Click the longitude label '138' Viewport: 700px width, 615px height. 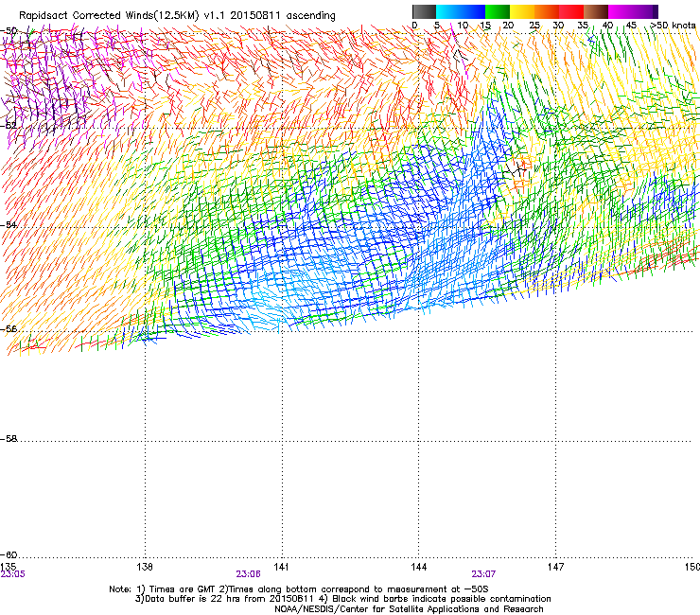(145, 567)
